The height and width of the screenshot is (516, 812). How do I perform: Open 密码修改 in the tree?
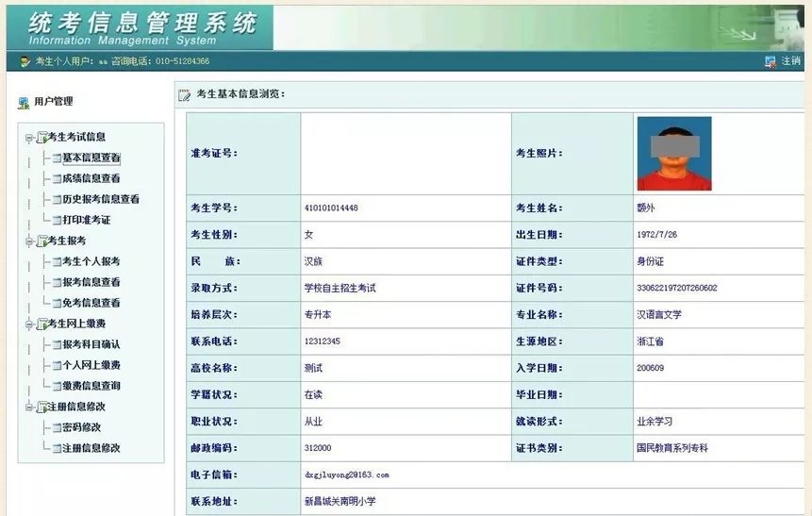(82, 427)
